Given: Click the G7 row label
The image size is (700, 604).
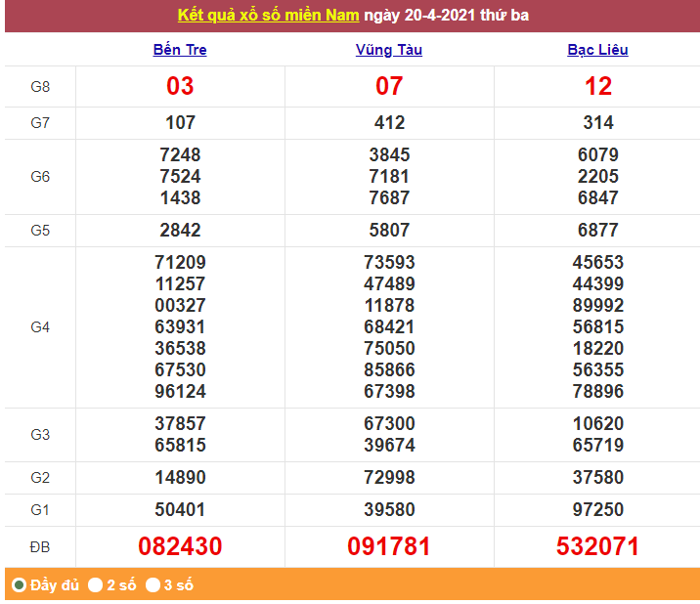Looking at the screenshot, I should (x=40, y=123).
